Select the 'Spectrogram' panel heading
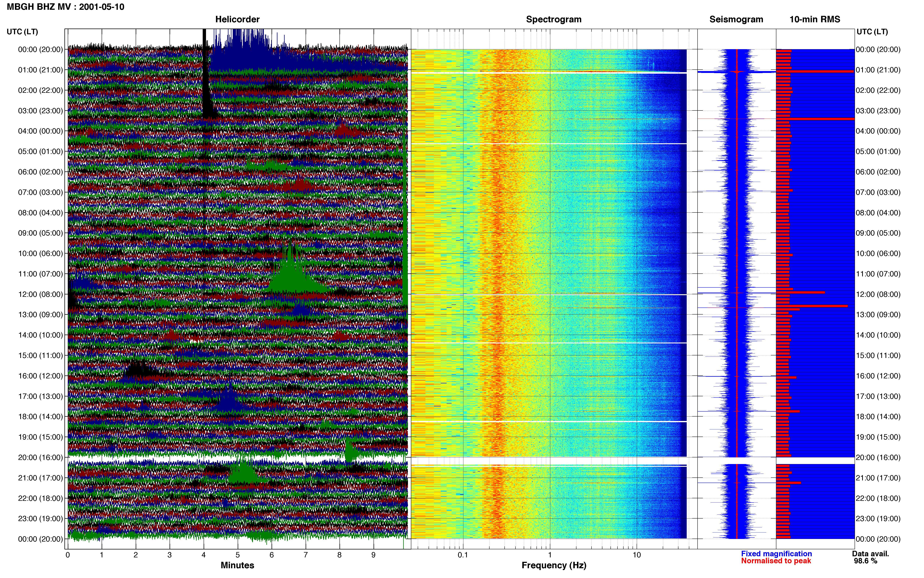Viewport: 924px width, 578px height. [x=554, y=20]
